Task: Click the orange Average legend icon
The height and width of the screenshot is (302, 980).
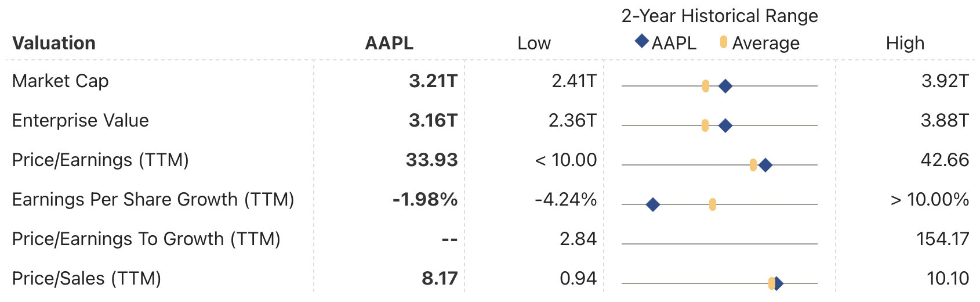Action: click(724, 42)
